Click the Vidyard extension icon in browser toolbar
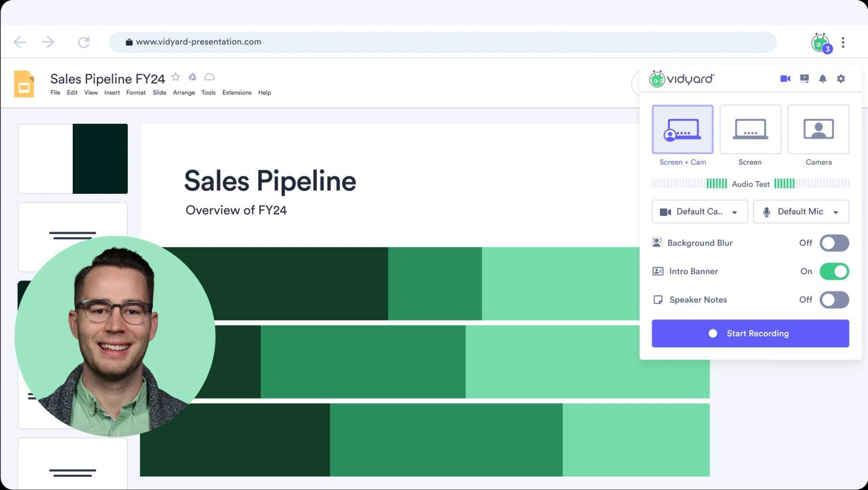Viewport: 868px width, 490px height. (820, 43)
